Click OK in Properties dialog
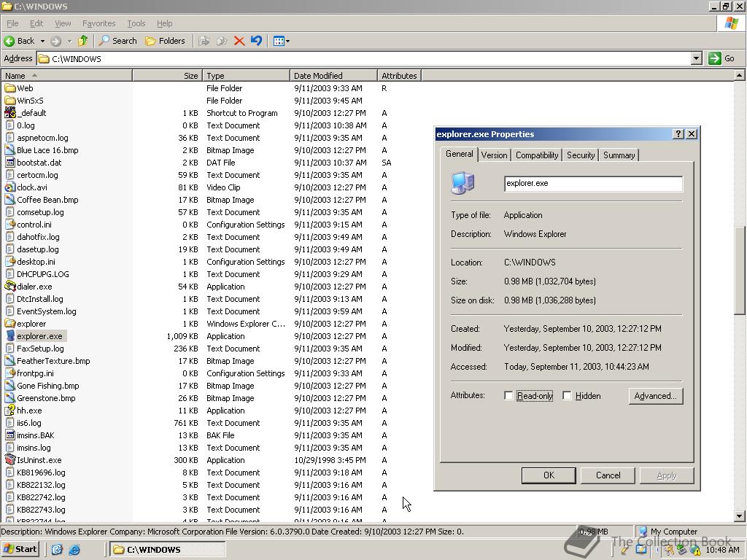747x560 pixels. coord(549,475)
